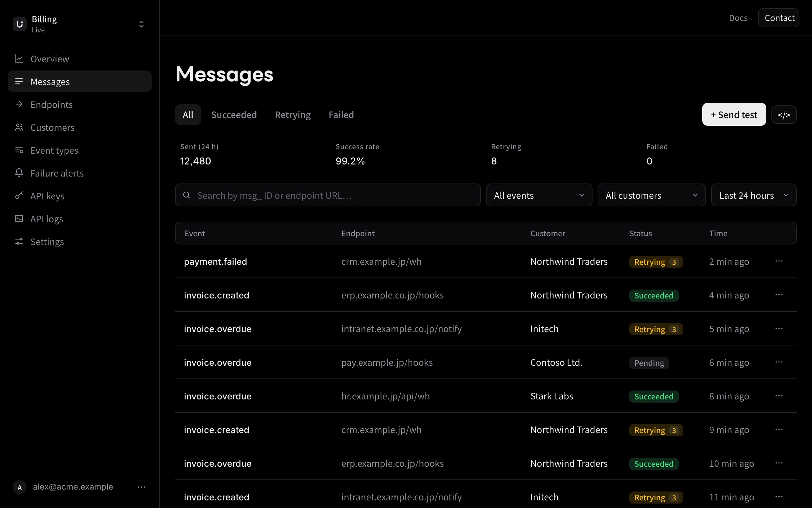Image resolution: width=812 pixels, height=508 pixels.
Task: Click the user avatar A
Action: [19, 487]
